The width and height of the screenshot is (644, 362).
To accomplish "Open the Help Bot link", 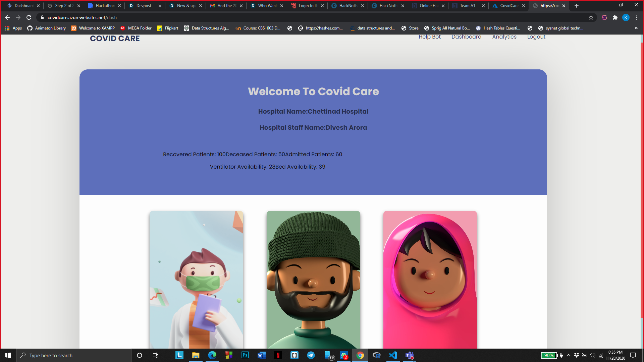I will coord(429,37).
